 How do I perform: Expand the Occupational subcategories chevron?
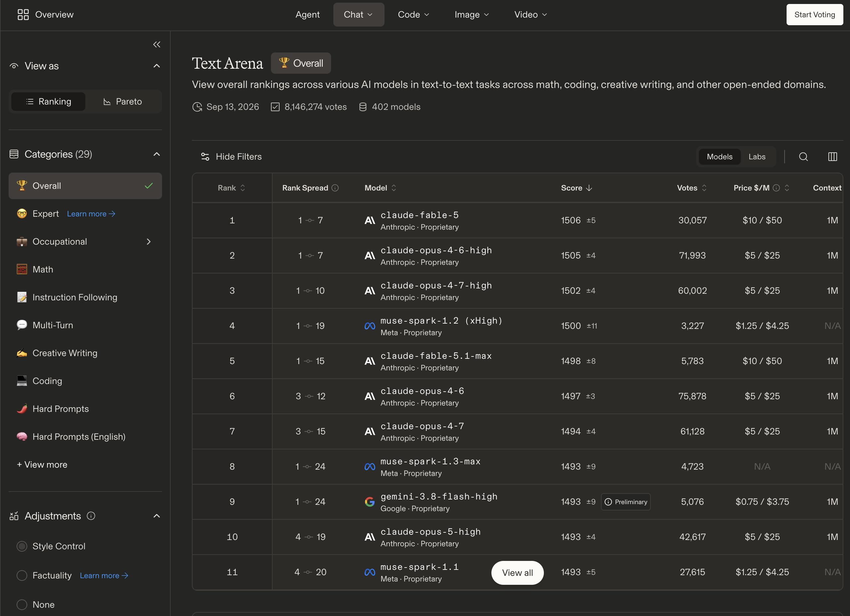(x=148, y=242)
